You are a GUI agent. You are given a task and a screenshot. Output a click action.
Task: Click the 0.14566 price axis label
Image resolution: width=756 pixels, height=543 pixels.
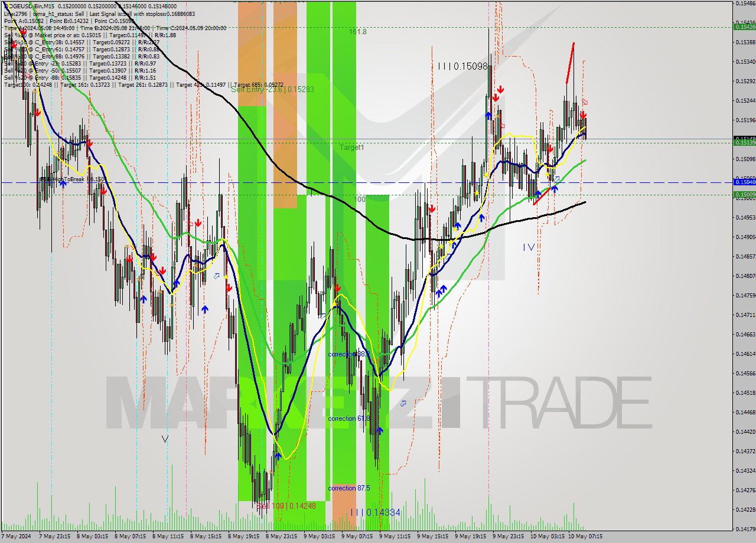pos(745,373)
